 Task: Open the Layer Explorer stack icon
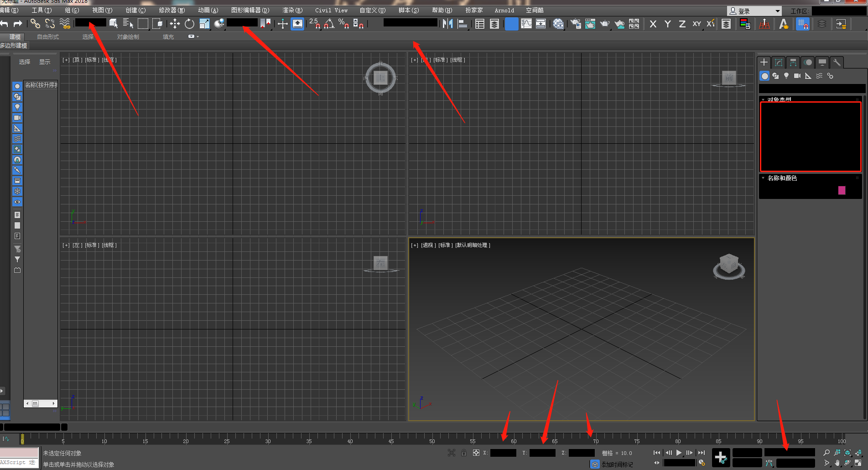pyautogui.click(x=494, y=24)
